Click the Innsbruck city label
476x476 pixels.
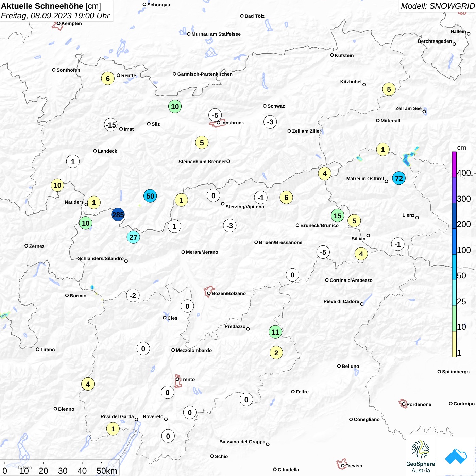[x=233, y=123]
